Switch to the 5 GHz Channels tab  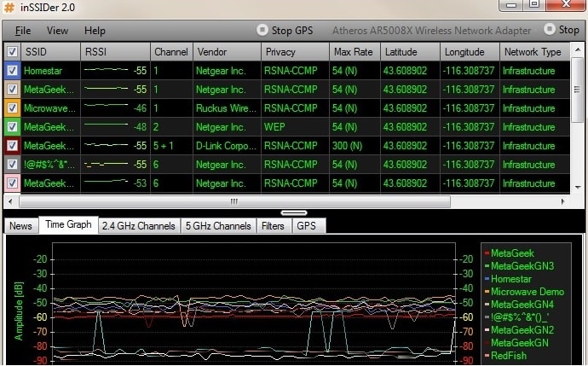click(218, 226)
